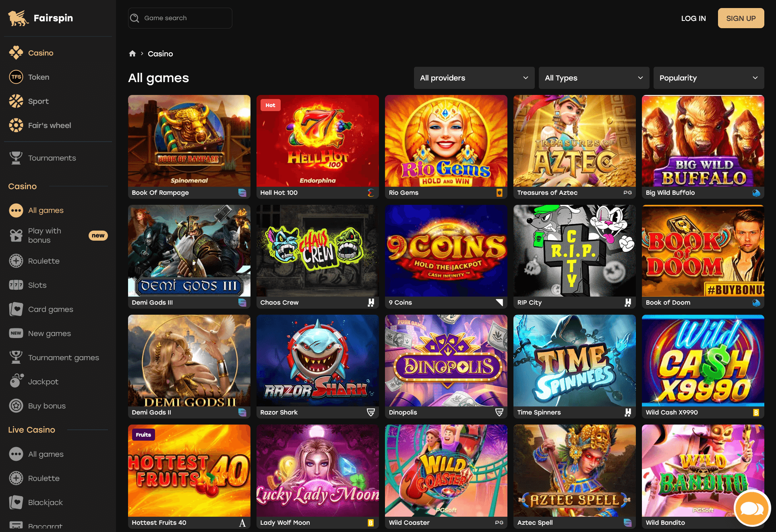The height and width of the screenshot is (532, 776).
Task: Click provider icon on Chaos Crew
Action: (x=371, y=302)
